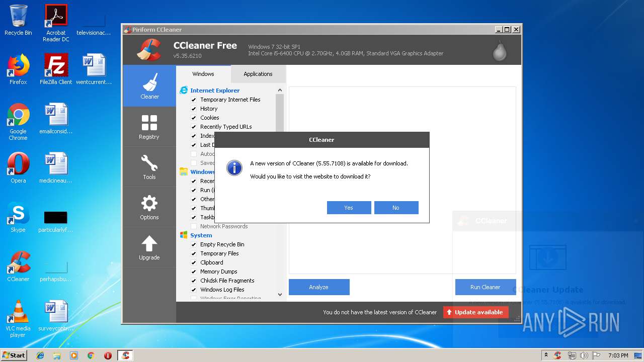This screenshot has height=362, width=644.
Task: Open Recycle Bin desktop icon
Action: [18, 20]
